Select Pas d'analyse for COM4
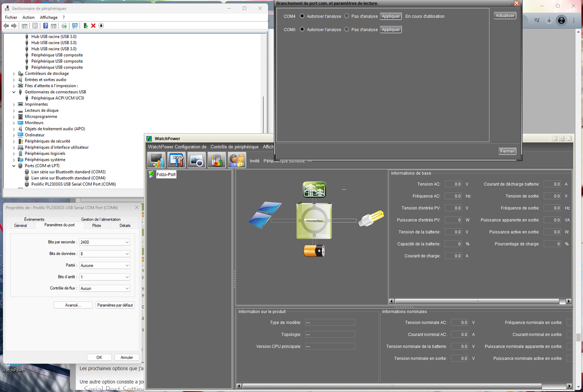583x392 pixels. (347, 16)
